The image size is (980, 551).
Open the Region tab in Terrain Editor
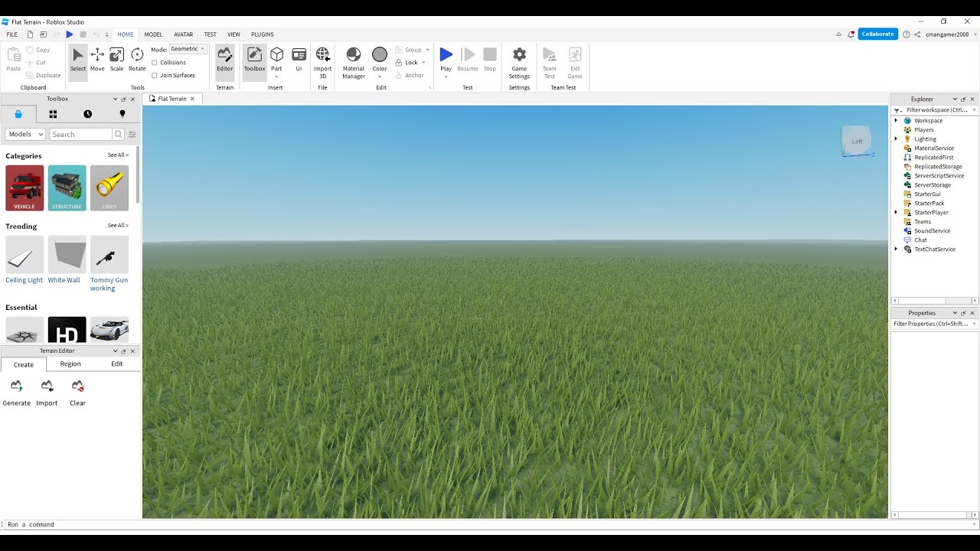tap(70, 364)
